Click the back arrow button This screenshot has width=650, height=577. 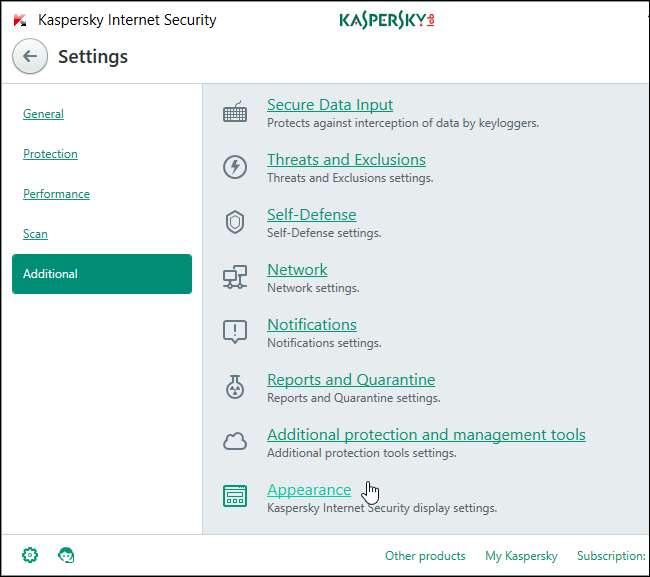coord(30,56)
